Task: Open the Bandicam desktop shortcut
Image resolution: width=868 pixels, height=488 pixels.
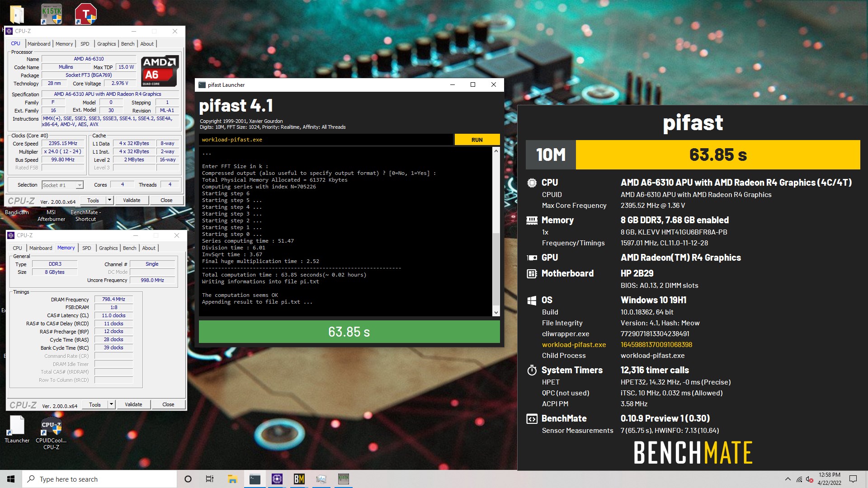Action: (x=17, y=212)
